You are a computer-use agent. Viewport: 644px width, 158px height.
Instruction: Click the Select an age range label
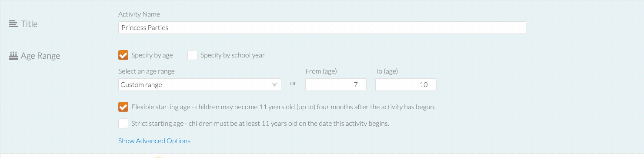(147, 71)
